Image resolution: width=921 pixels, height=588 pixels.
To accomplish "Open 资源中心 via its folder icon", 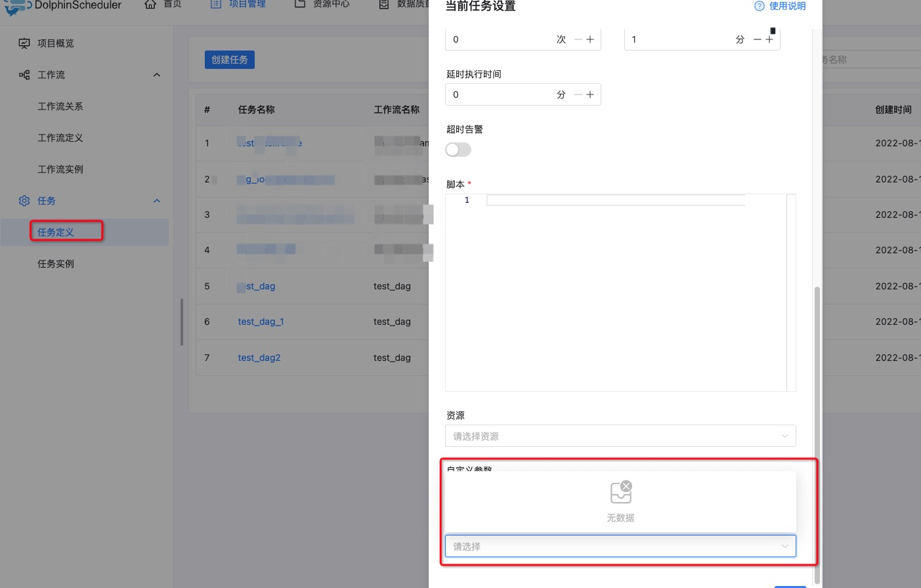I will click(x=300, y=4).
